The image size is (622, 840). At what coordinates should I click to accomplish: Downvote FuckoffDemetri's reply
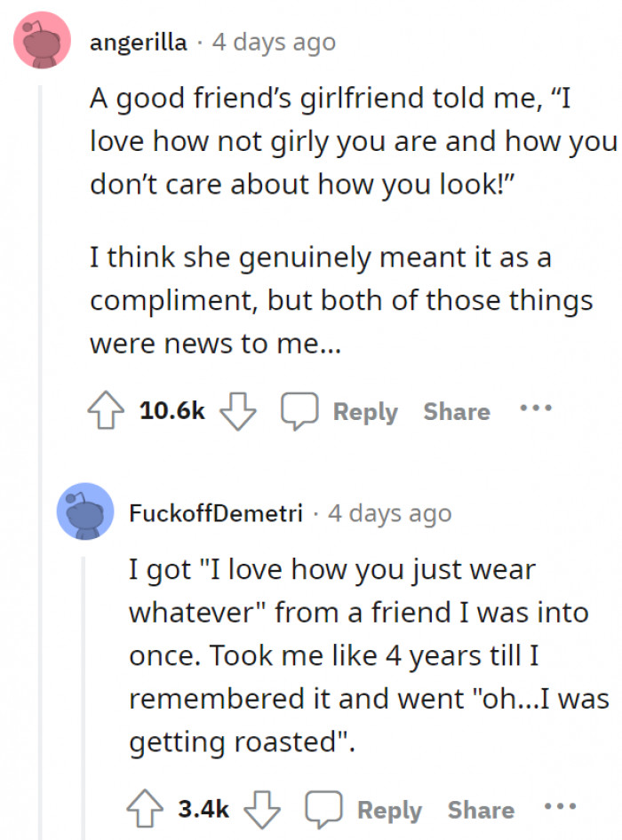click(260, 809)
